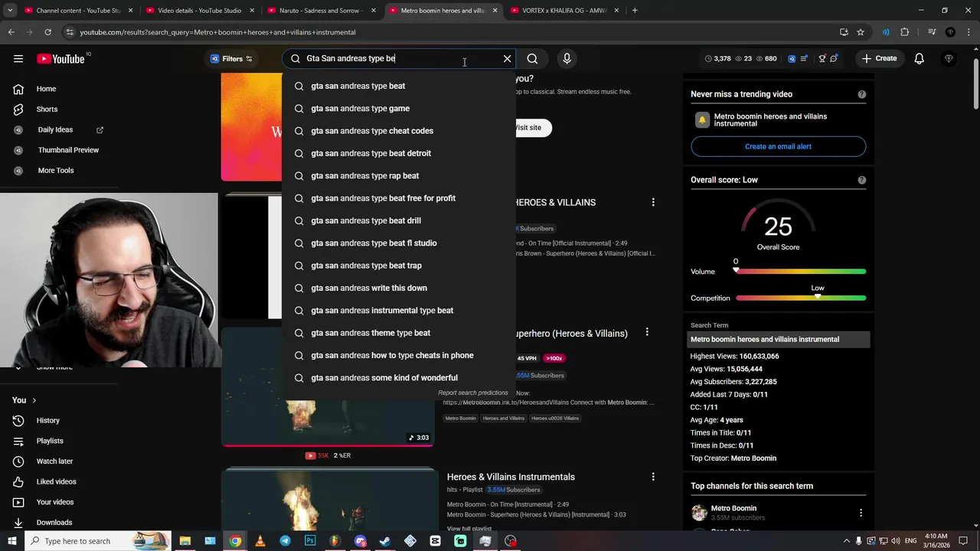Open Home in the sidebar
Screen dimensions: 980x551
click(x=46, y=89)
